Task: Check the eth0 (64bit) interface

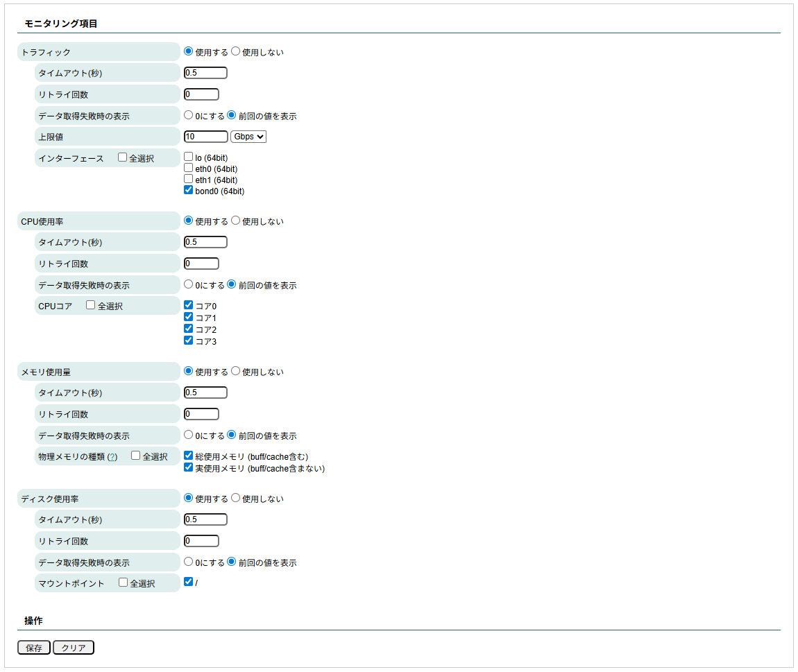Action: pos(188,167)
